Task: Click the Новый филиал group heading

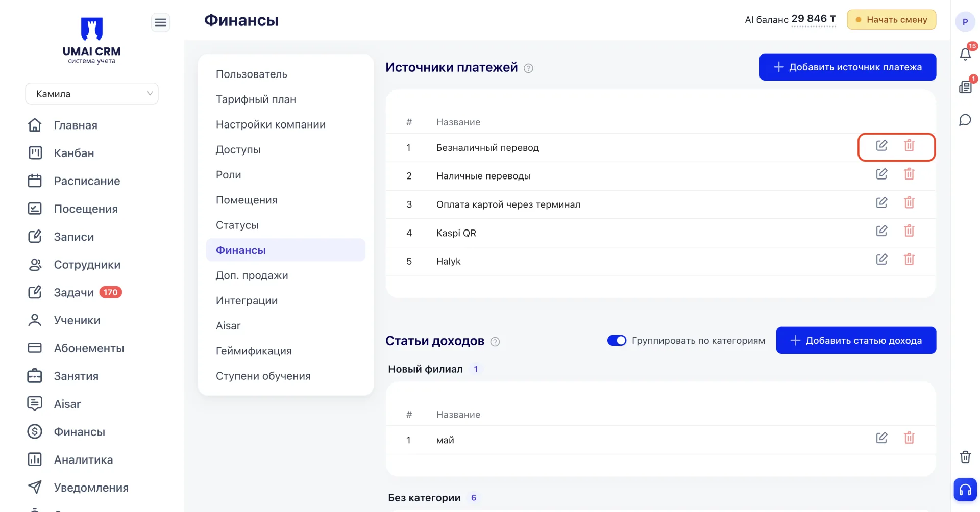Action: click(x=425, y=369)
